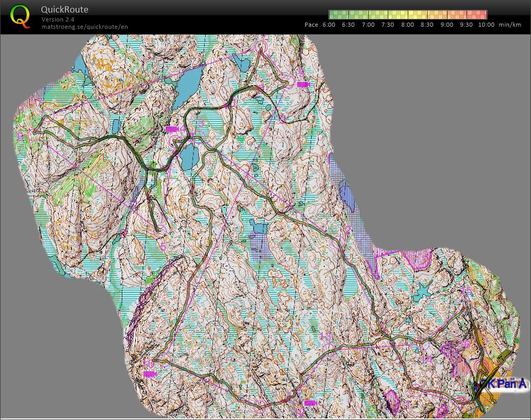Select control 13 along the course line
The width and height of the screenshot is (531, 420).
(x=327, y=337)
